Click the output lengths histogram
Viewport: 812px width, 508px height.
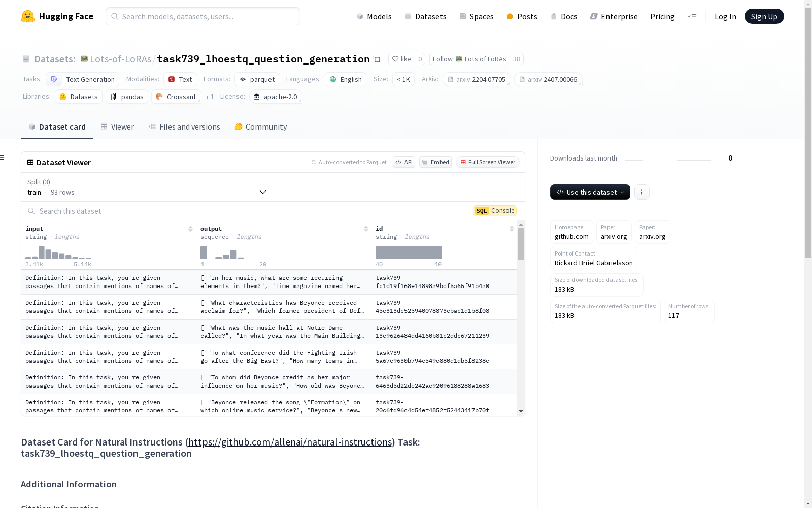pyautogui.click(x=233, y=252)
